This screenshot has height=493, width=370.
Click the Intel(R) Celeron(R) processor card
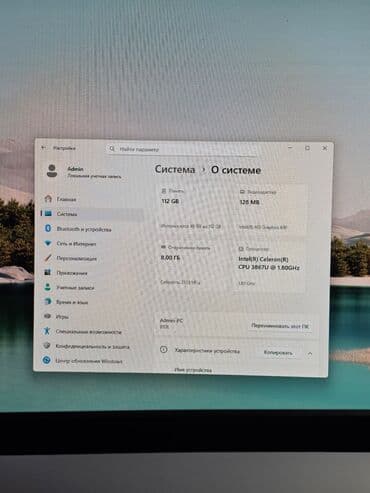coord(270,267)
